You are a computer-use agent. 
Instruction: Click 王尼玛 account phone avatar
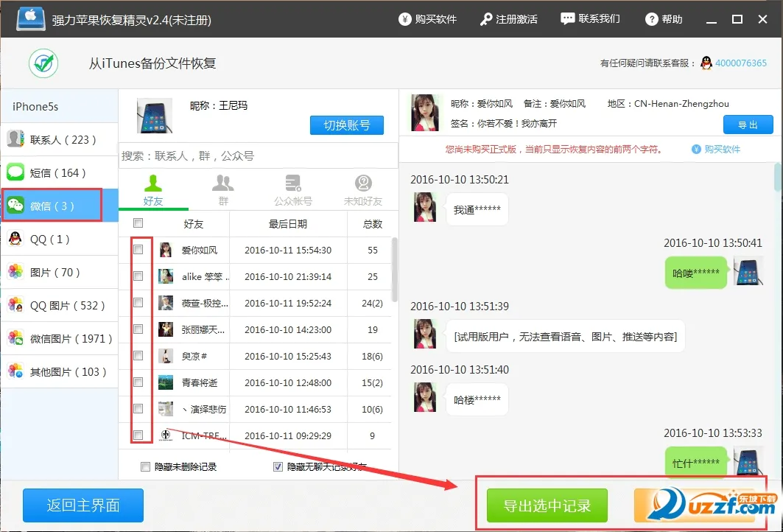(x=154, y=116)
